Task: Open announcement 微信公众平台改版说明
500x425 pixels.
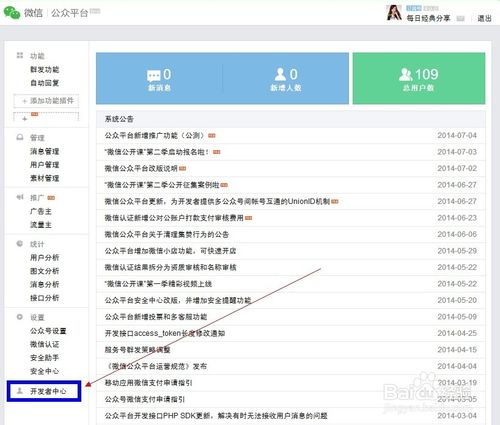Action: [141, 168]
